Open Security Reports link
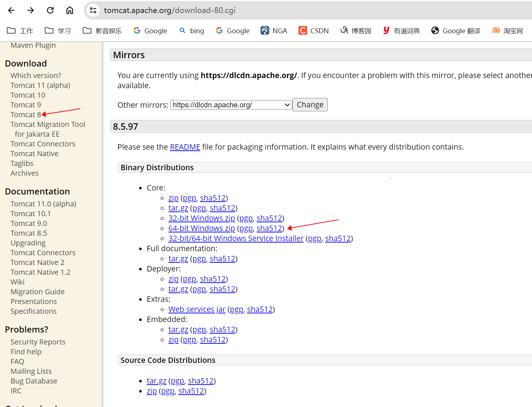The height and width of the screenshot is (407, 532). coord(38,342)
